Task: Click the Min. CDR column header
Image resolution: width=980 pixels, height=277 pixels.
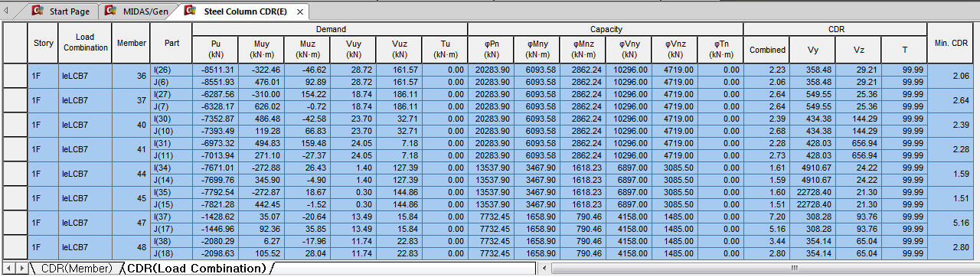Action: [x=952, y=43]
